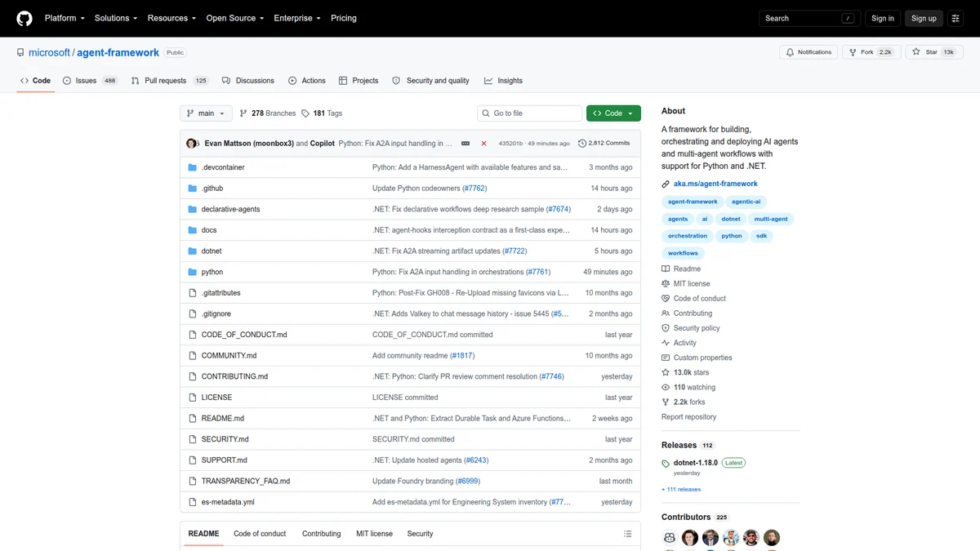Viewport: 980px width, 551px height.
Task: Click the agentic-ai topic tag
Action: coord(747,202)
